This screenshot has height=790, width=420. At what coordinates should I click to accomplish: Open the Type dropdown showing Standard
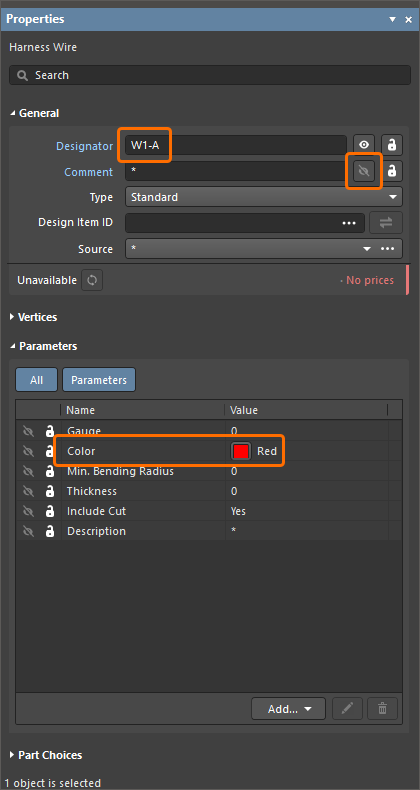tap(264, 197)
